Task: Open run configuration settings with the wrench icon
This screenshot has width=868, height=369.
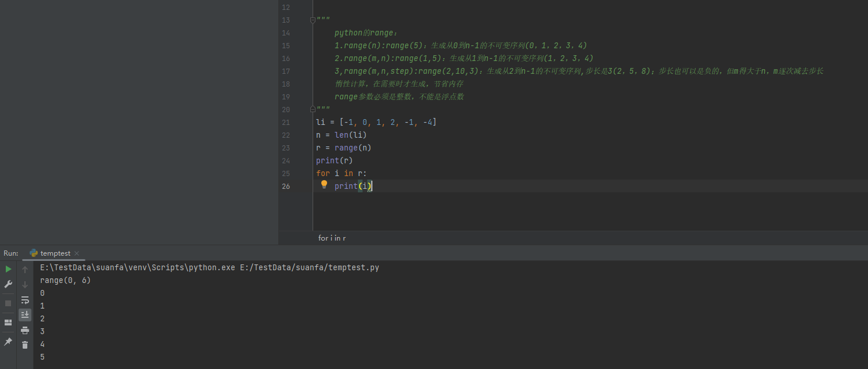Action: pos(8,283)
